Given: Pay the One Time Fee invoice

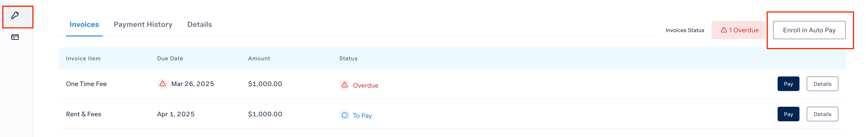Looking at the screenshot, I should [788, 84].
